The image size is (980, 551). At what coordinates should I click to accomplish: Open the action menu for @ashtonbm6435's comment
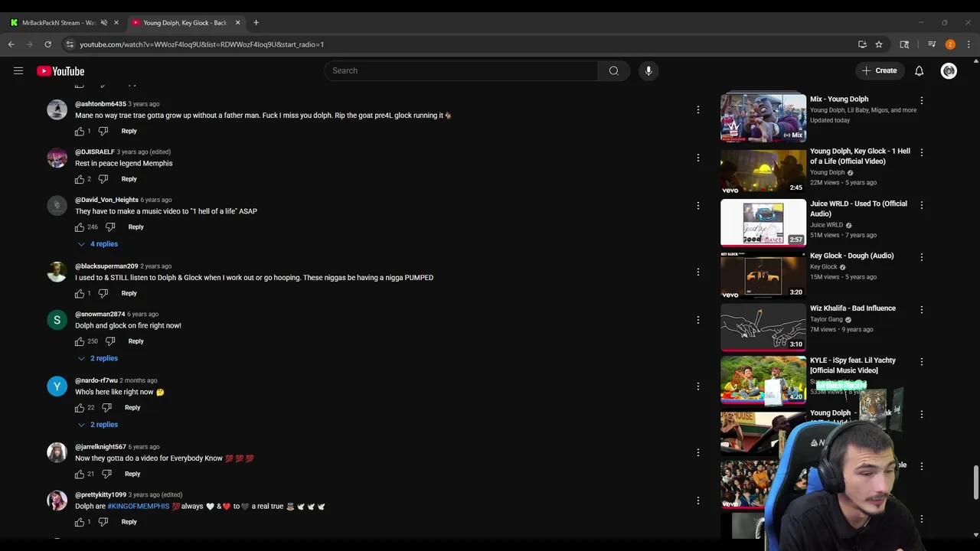click(698, 109)
